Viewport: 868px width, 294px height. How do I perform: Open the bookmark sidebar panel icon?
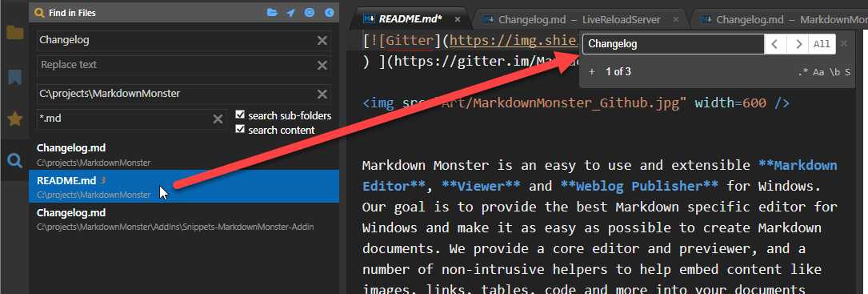point(14,77)
